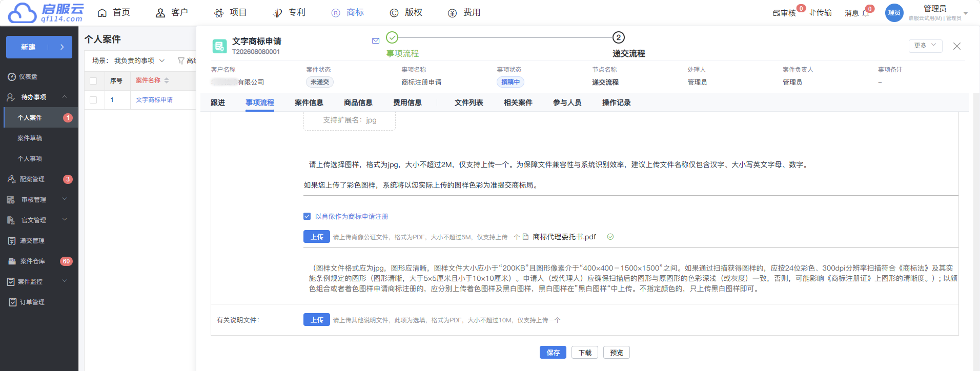
Task: Expand the 更多 dropdown
Action: (x=925, y=46)
